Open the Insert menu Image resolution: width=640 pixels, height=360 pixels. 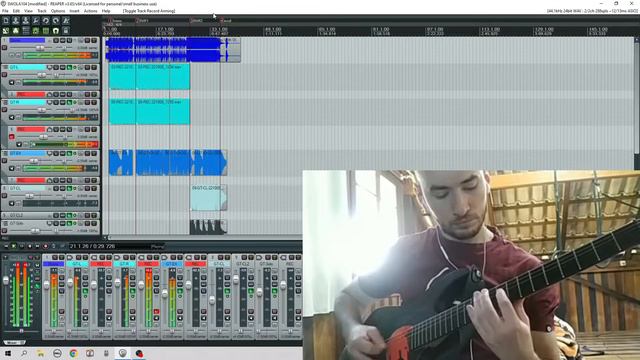74,11
